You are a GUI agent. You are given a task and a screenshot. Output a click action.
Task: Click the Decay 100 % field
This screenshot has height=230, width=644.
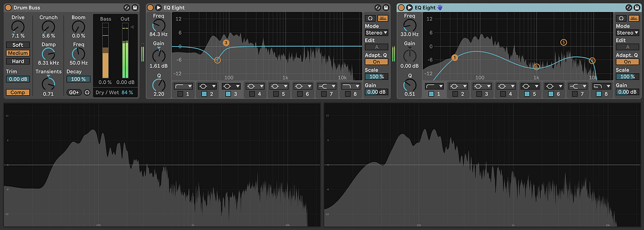click(x=78, y=79)
